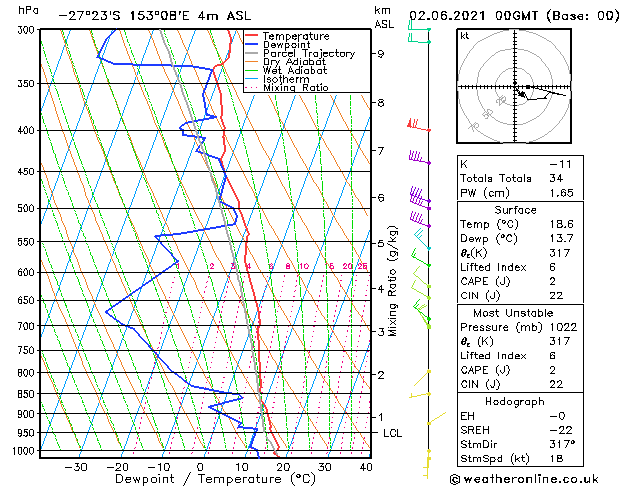This screenshot has width=629, height=486.
Task: Click the cyan wind barb near 550 hPa
Action: [x=422, y=239]
